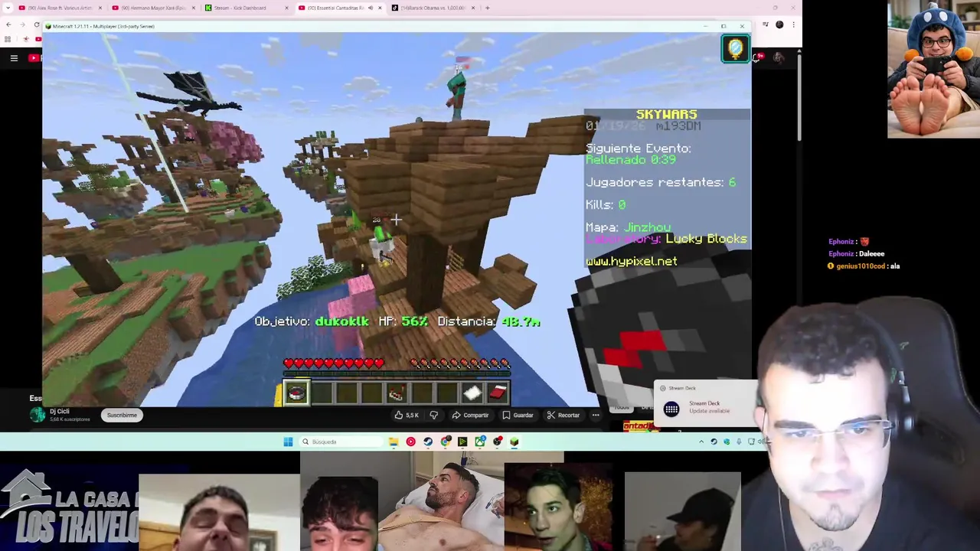Screen dimensions: 980x551
Task: Mute the Essential Cantaditas tab audio
Action: pyautogui.click(x=371, y=8)
